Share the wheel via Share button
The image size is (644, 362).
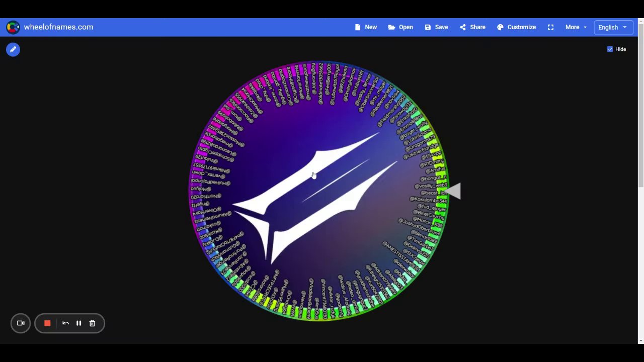[x=472, y=27]
